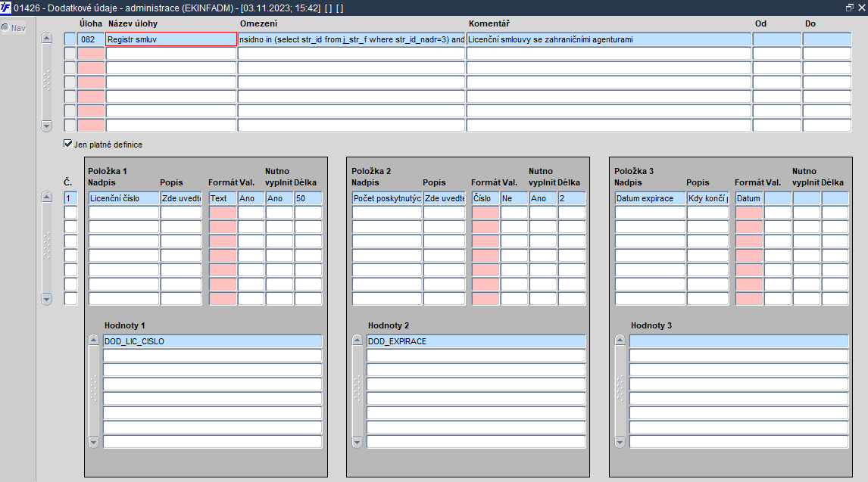The width and height of the screenshot is (868, 482).
Task: Click the Úloha field containing 082
Action: (x=91, y=39)
